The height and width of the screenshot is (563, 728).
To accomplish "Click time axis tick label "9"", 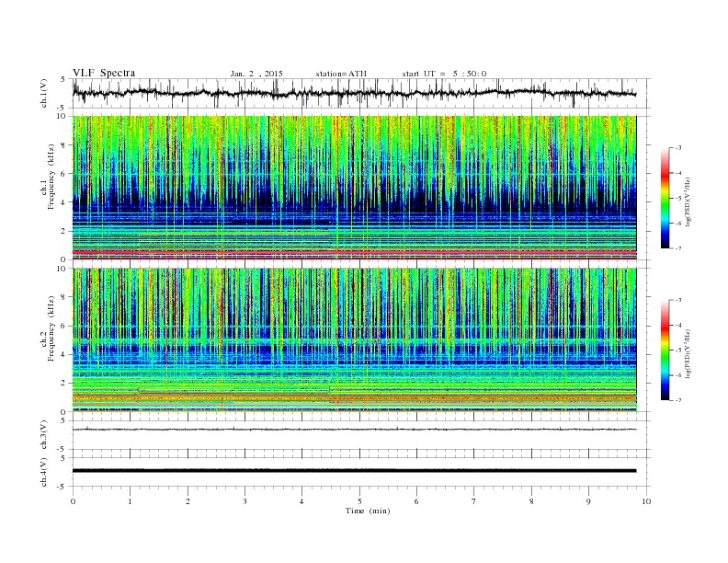I will 588,501.
